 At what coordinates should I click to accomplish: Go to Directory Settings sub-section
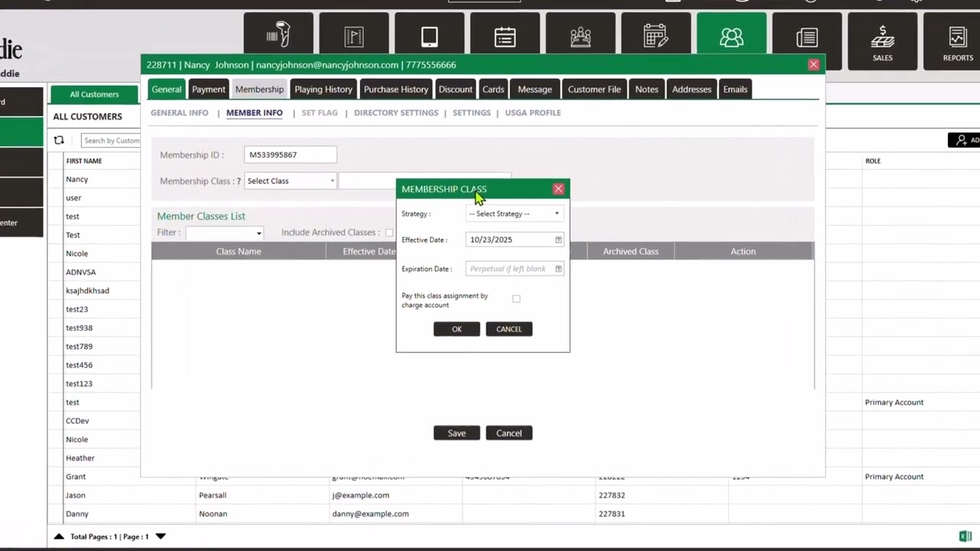coord(396,112)
